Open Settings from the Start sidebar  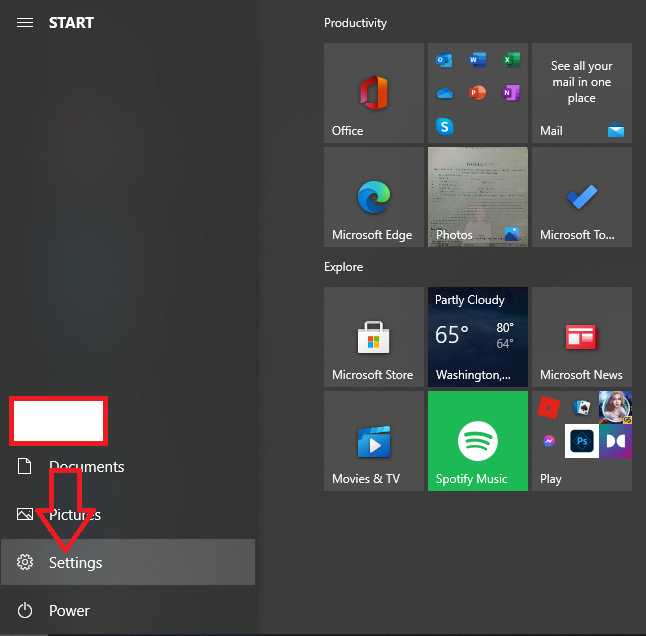click(128, 562)
